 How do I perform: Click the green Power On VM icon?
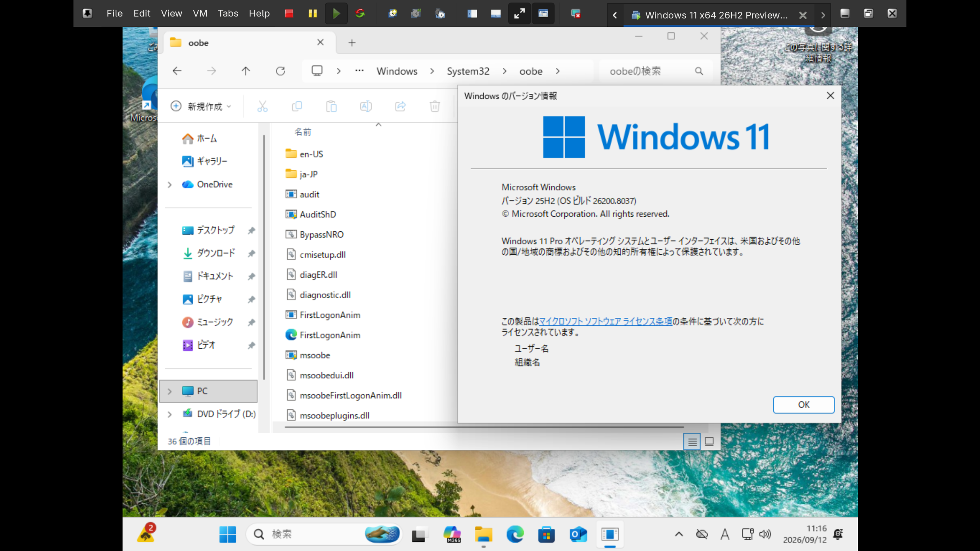pos(336,14)
